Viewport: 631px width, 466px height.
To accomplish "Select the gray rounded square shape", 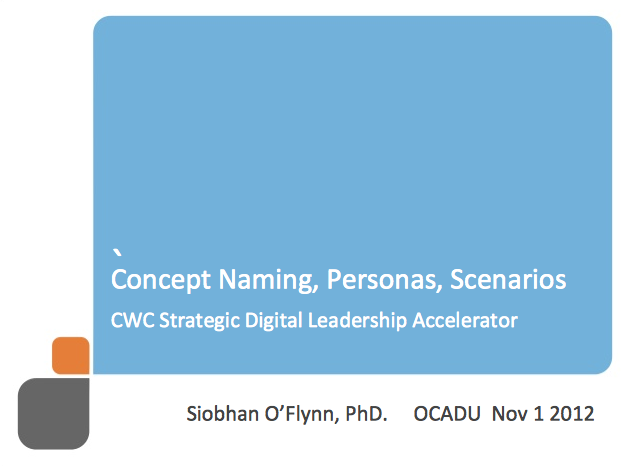I will point(54,413).
